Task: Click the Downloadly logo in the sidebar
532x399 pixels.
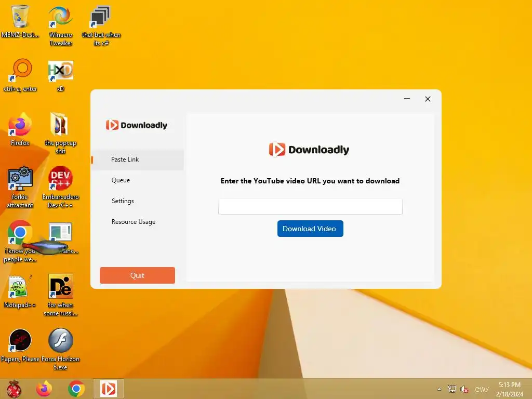Action: (137, 125)
